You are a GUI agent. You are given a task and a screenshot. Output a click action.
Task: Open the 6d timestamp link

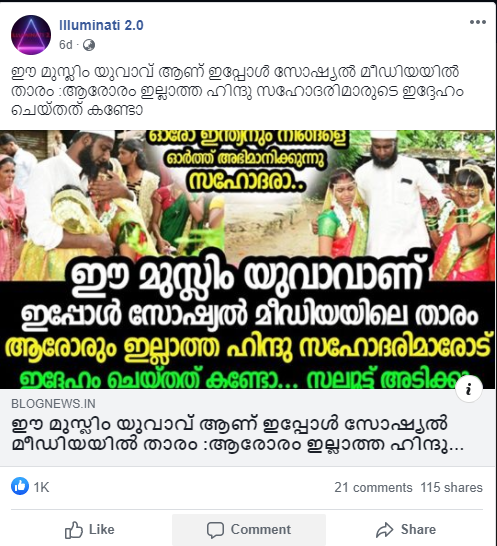pyautogui.click(x=65, y=45)
